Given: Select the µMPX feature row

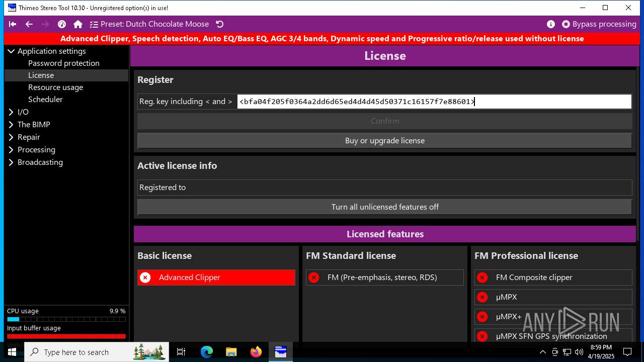Looking at the screenshot, I should 553,297.
